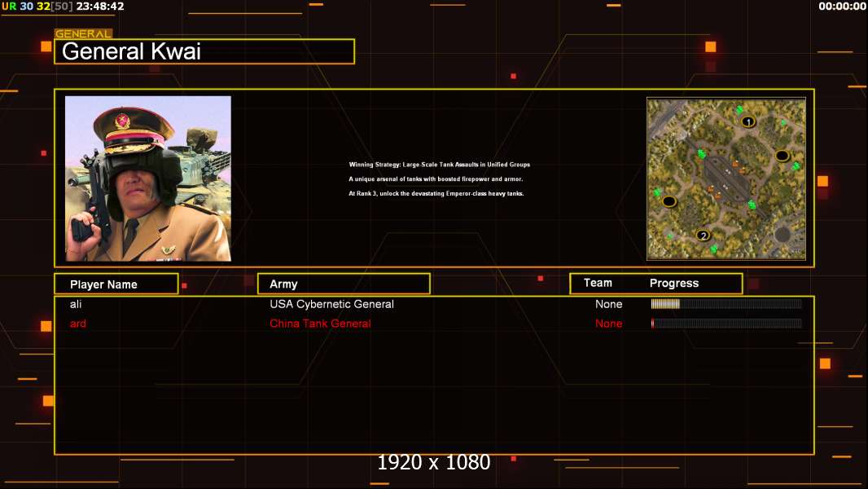This screenshot has height=489, width=868.
Task: Select start position 2 on the minimap
Action: pyautogui.click(x=703, y=236)
